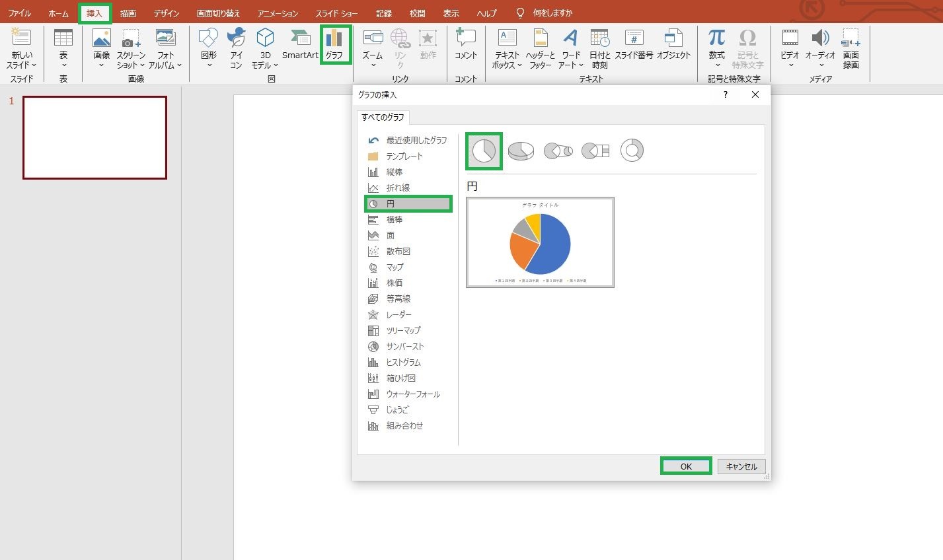The image size is (943, 560).
Task: Insert Audio (オーディオ)
Action: (x=820, y=38)
